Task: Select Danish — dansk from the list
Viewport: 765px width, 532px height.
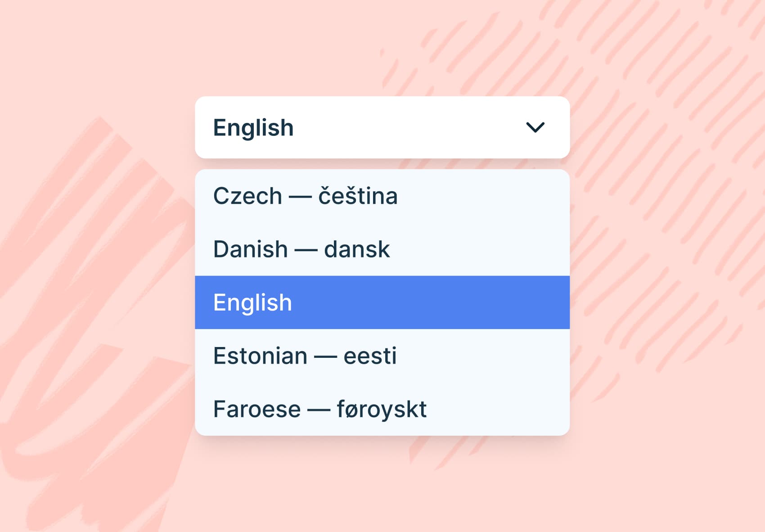Action: coord(301,249)
